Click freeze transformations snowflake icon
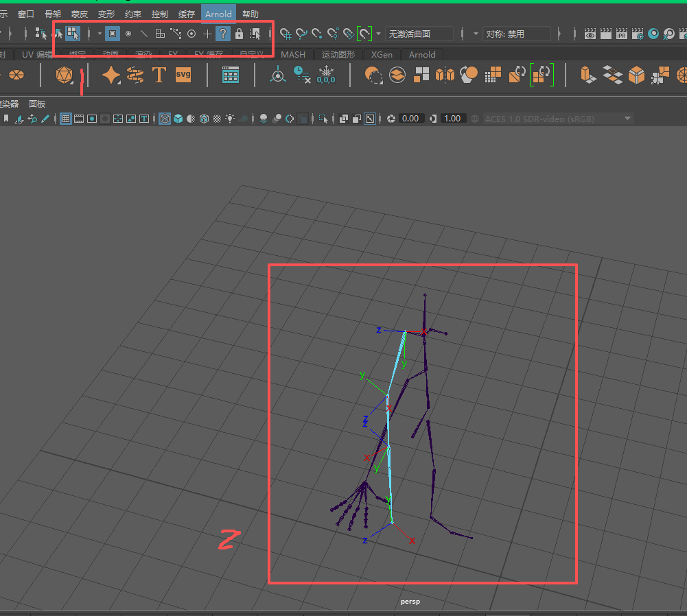The height and width of the screenshot is (616, 687). click(x=326, y=75)
